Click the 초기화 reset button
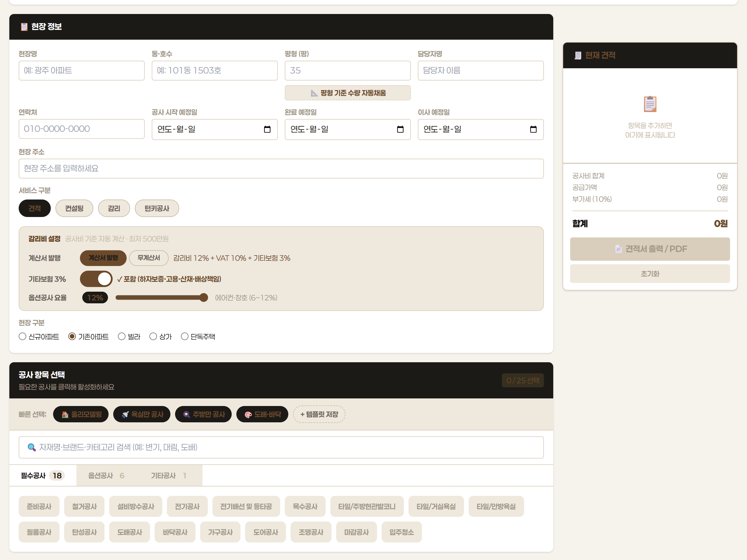Viewport: 747px width, 560px height. click(650, 274)
